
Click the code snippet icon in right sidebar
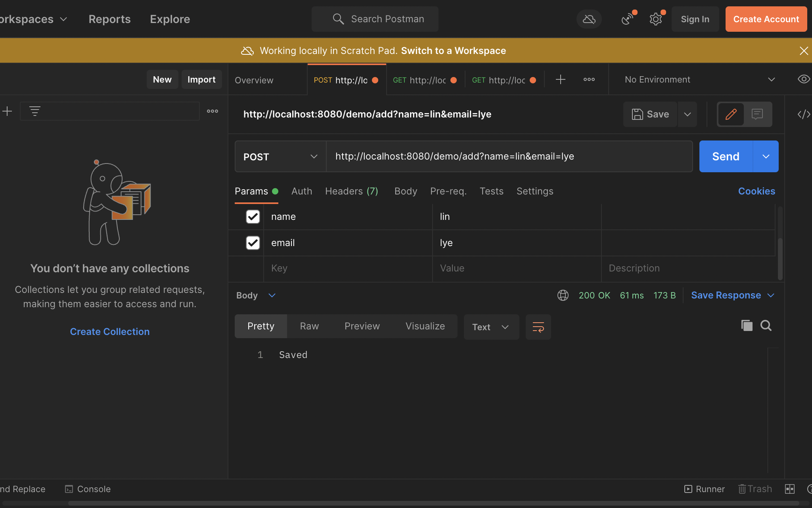coord(804,114)
